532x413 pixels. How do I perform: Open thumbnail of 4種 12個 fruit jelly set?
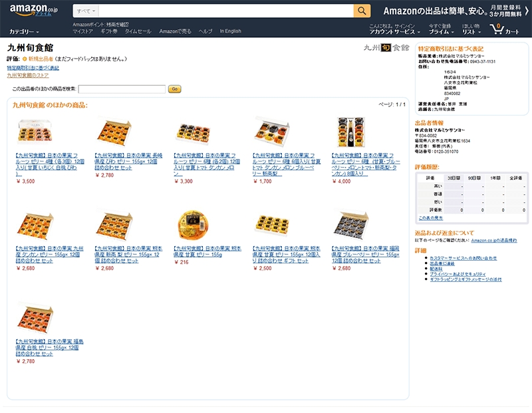[35, 131]
